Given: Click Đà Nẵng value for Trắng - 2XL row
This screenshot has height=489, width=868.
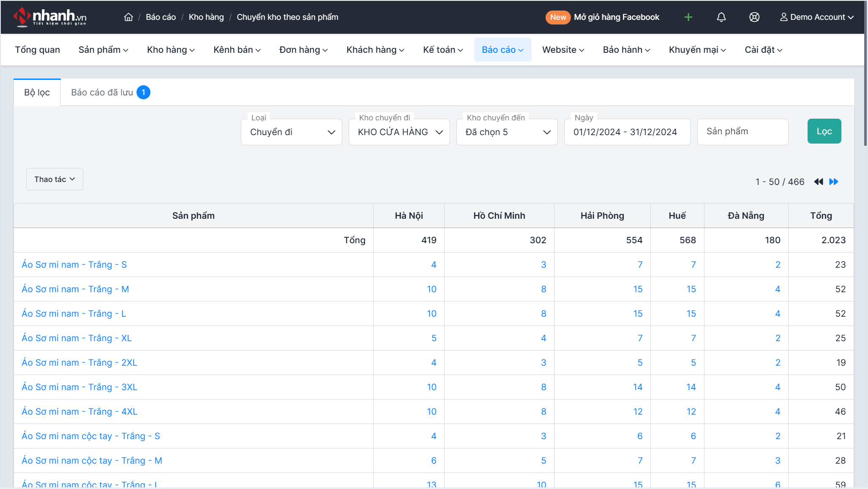Looking at the screenshot, I should [x=778, y=363].
